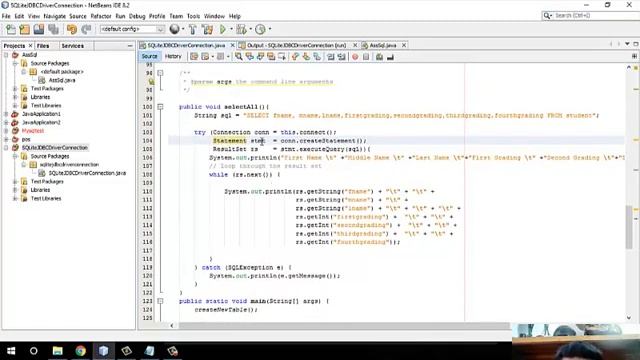Minimize the Projects window panel
This screenshot has width=640, height=360.
130,46
